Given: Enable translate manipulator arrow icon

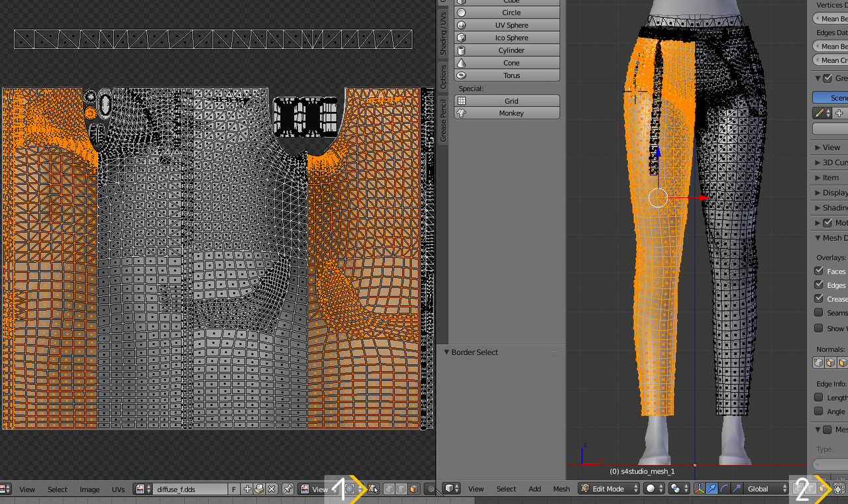Looking at the screenshot, I should coord(712,489).
